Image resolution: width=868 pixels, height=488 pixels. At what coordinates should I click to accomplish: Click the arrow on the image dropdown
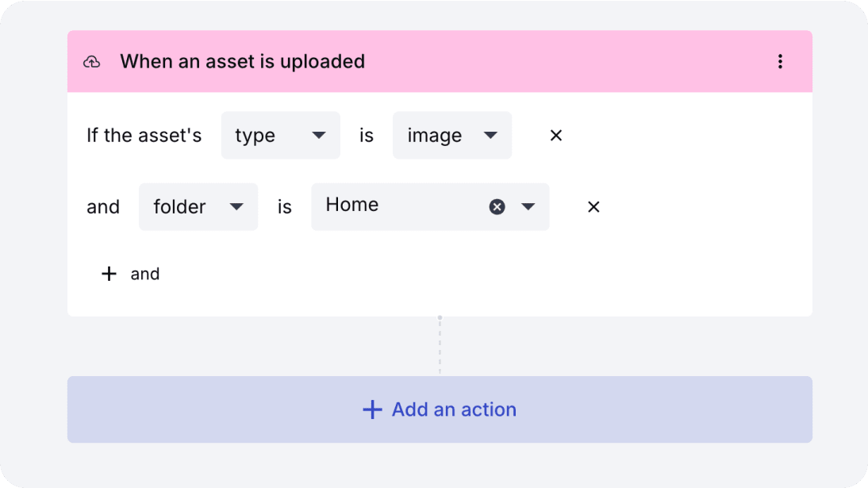tap(490, 136)
